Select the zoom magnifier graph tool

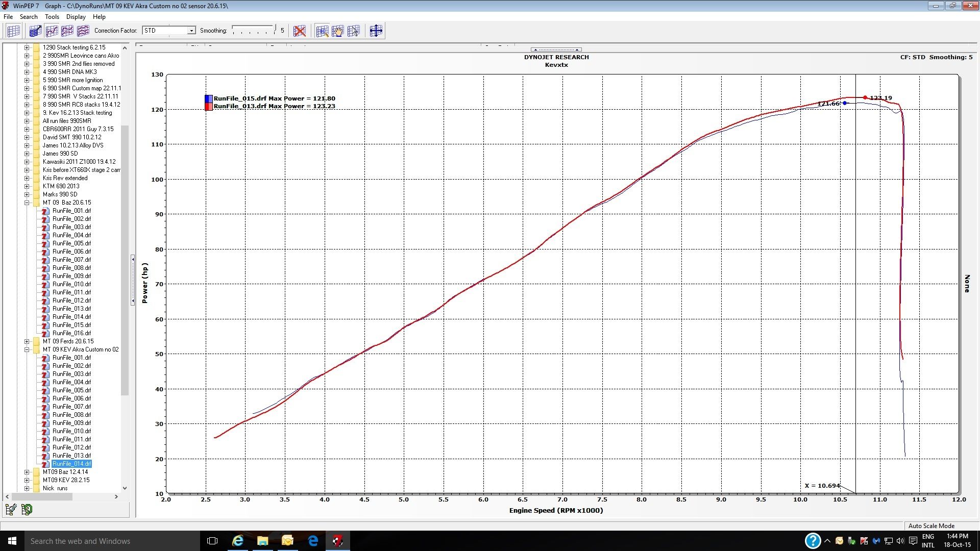click(x=322, y=31)
